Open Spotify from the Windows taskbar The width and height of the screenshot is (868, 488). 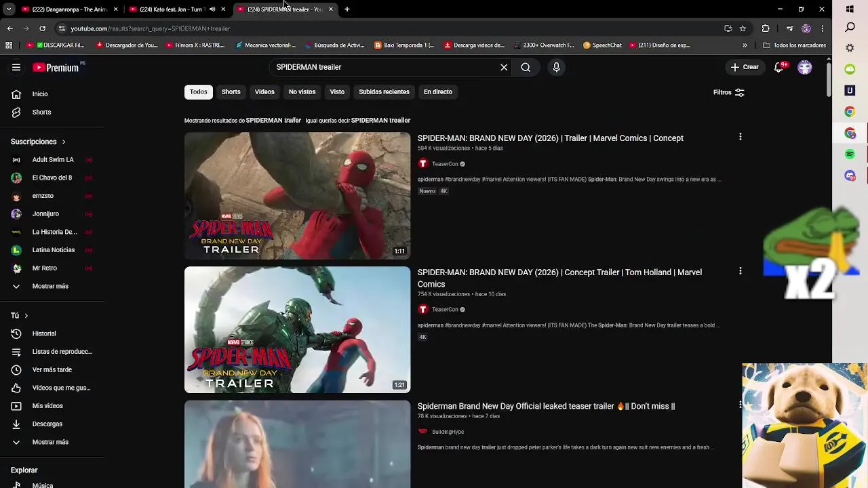click(x=850, y=155)
